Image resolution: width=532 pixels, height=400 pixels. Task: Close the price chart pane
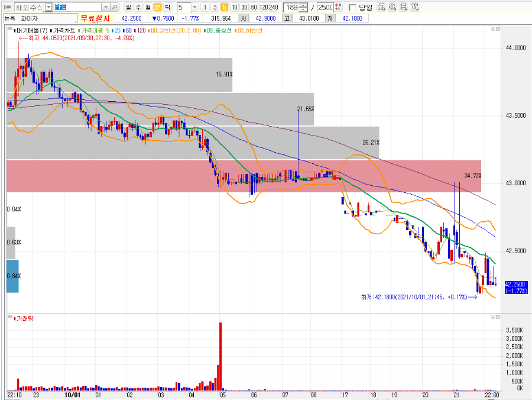click(x=498, y=29)
